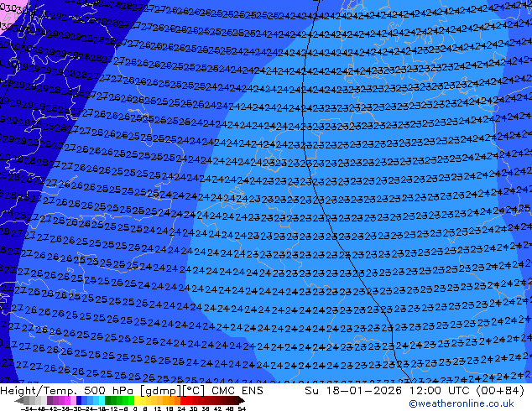Click the "CMC ENS" model label

237,391
